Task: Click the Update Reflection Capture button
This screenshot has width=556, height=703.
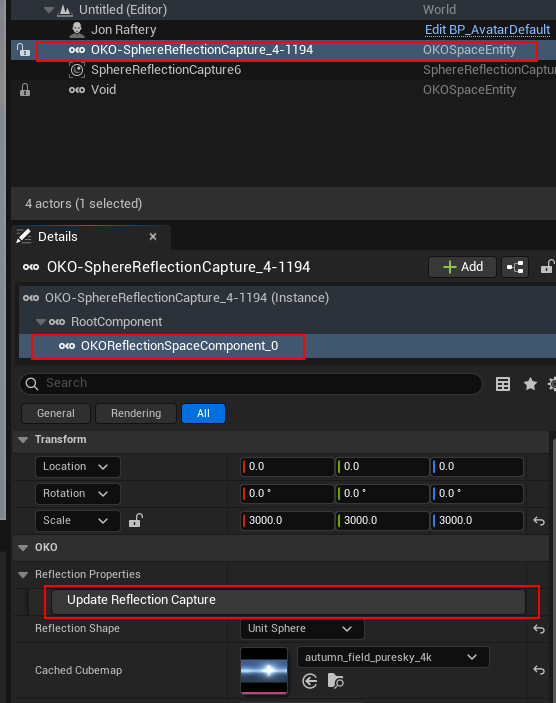Action: [288, 601]
